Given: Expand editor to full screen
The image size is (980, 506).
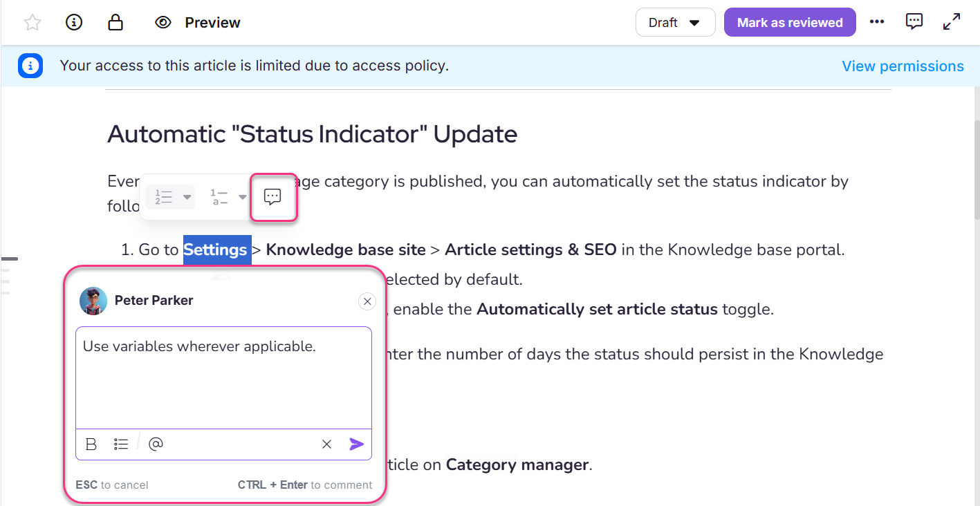Looking at the screenshot, I should (x=952, y=22).
